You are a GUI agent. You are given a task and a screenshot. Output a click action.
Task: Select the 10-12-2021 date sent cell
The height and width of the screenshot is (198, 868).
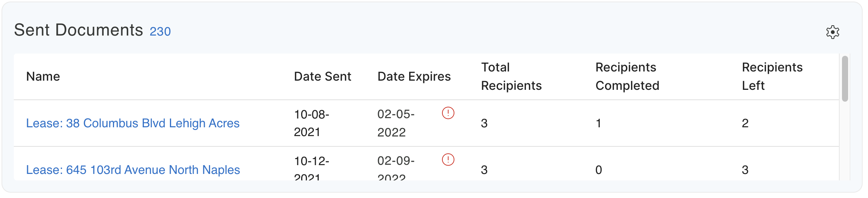point(312,168)
